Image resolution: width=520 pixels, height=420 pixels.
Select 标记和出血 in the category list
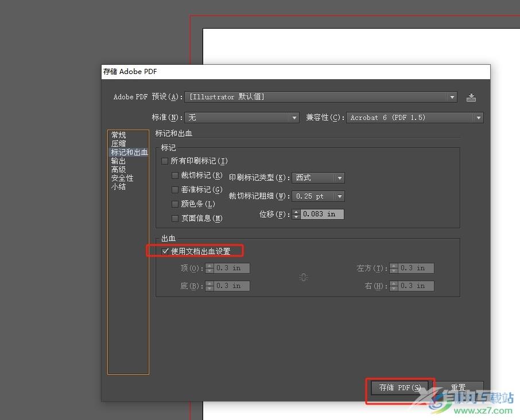129,152
